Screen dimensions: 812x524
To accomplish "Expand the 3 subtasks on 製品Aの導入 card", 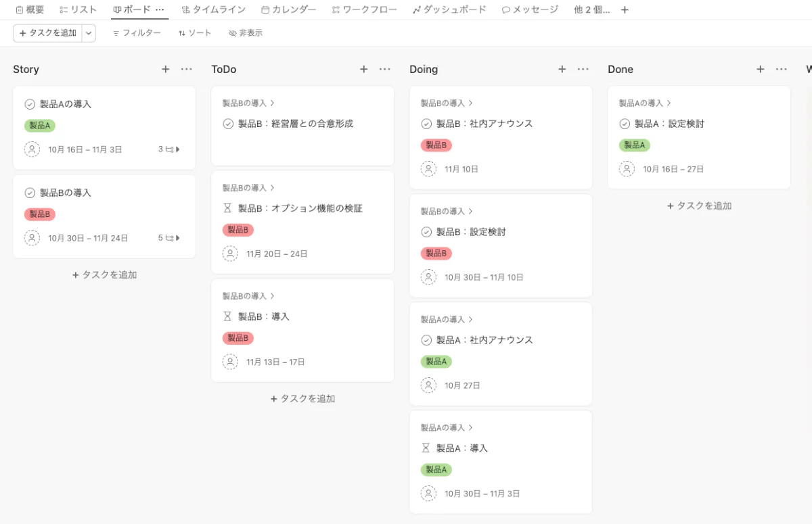I will 169,149.
